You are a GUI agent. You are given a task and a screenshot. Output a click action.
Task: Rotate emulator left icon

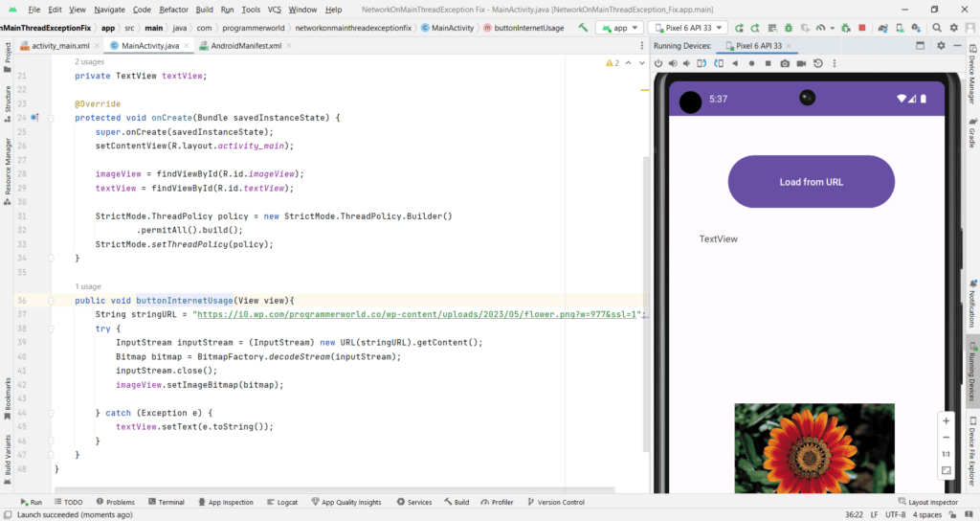click(702, 63)
